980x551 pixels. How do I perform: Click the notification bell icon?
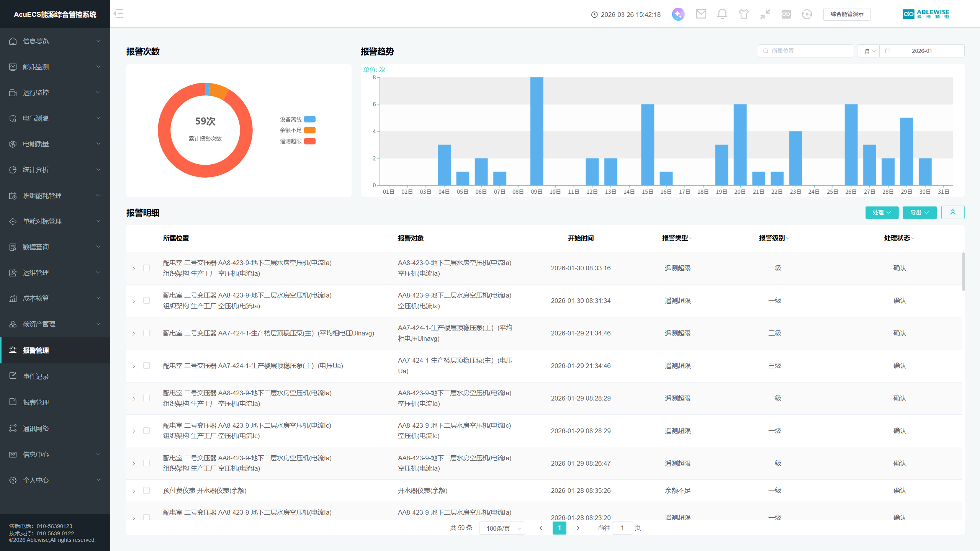pos(722,14)
